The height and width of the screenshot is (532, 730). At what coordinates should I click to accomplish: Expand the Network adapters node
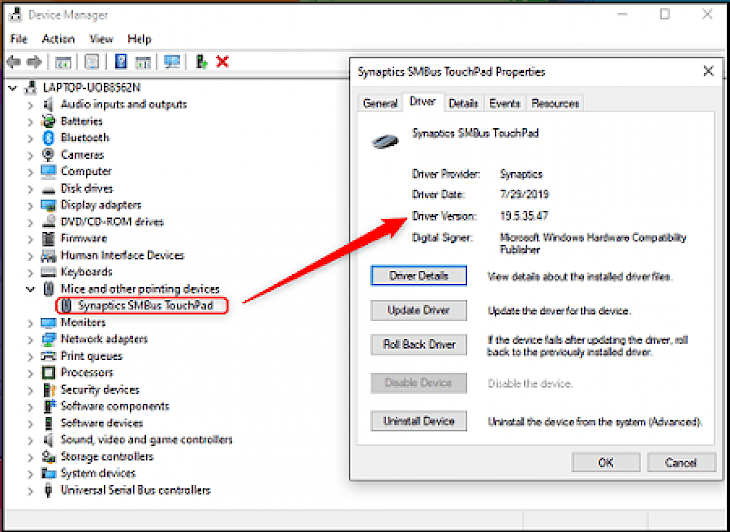30,339
